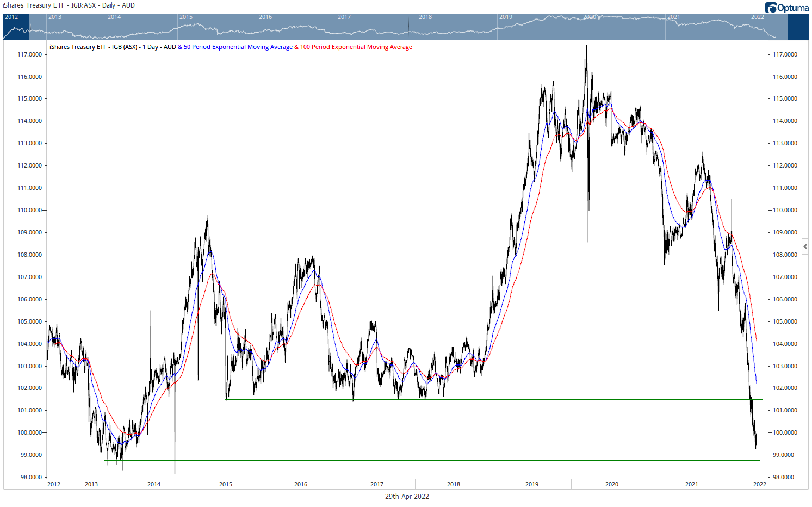Click the lower green horizontal support line
812x507 pixels.
point(435,460)
